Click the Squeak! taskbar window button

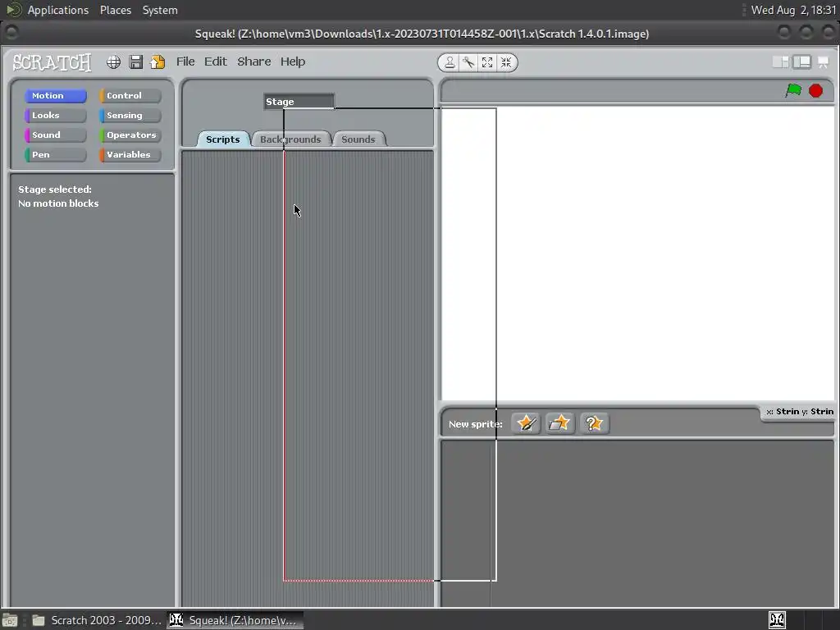point(235,620)
